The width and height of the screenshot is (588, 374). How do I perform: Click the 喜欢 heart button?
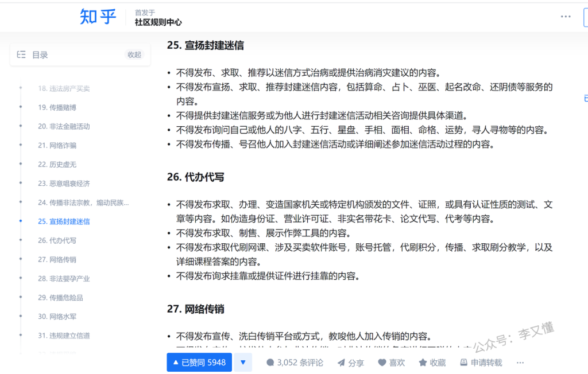coord(392,363)
